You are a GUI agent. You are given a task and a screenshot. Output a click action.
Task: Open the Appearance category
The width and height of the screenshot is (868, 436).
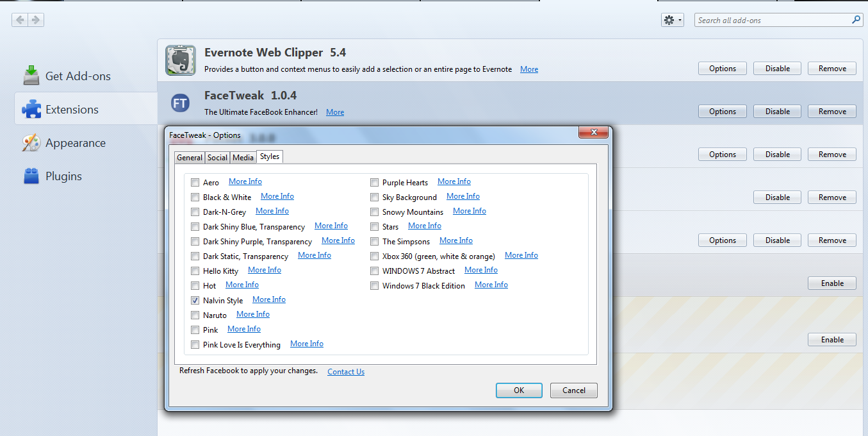click(x=75, y=143)
